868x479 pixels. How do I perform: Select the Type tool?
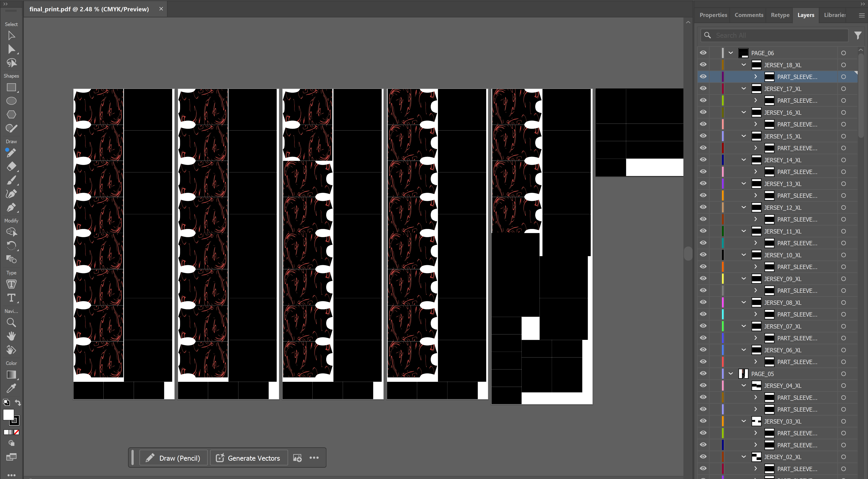pyautogui.click(x=11, y=298)
